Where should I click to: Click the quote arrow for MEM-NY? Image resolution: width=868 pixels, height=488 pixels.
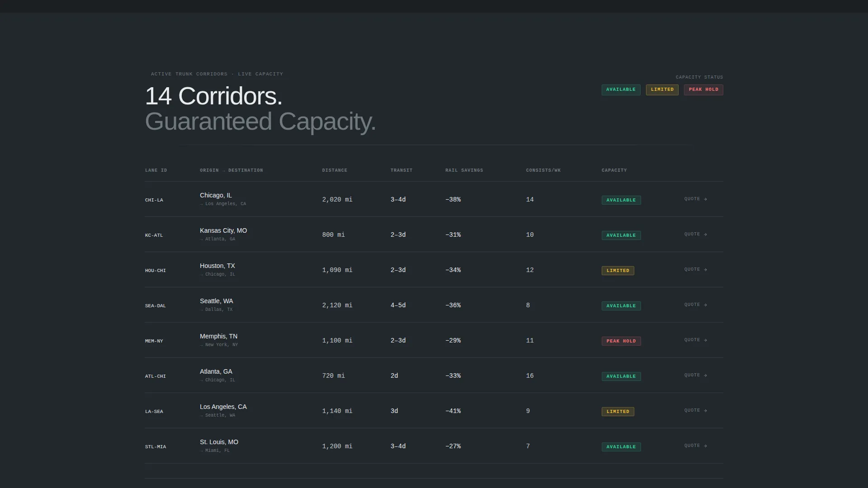(695, 340)
